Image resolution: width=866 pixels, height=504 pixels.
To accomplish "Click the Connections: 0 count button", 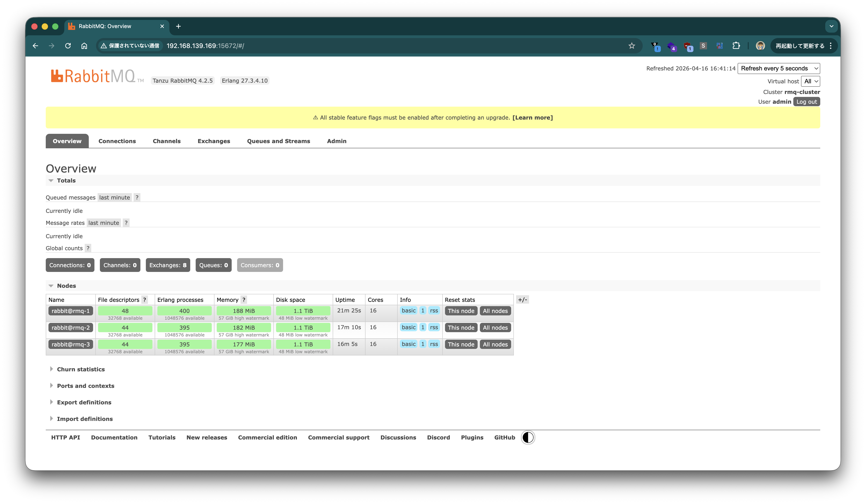I will point(70,265).
